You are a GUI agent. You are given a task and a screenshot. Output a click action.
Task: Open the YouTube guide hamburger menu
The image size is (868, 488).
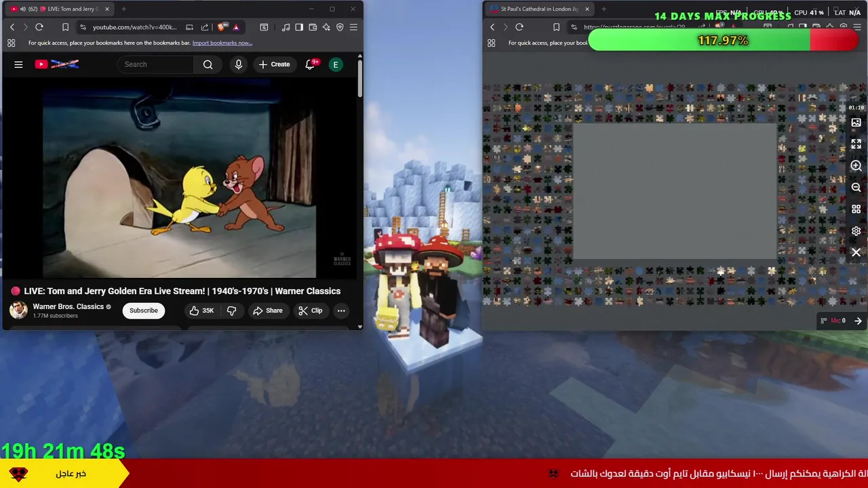(x=18, y=64)
